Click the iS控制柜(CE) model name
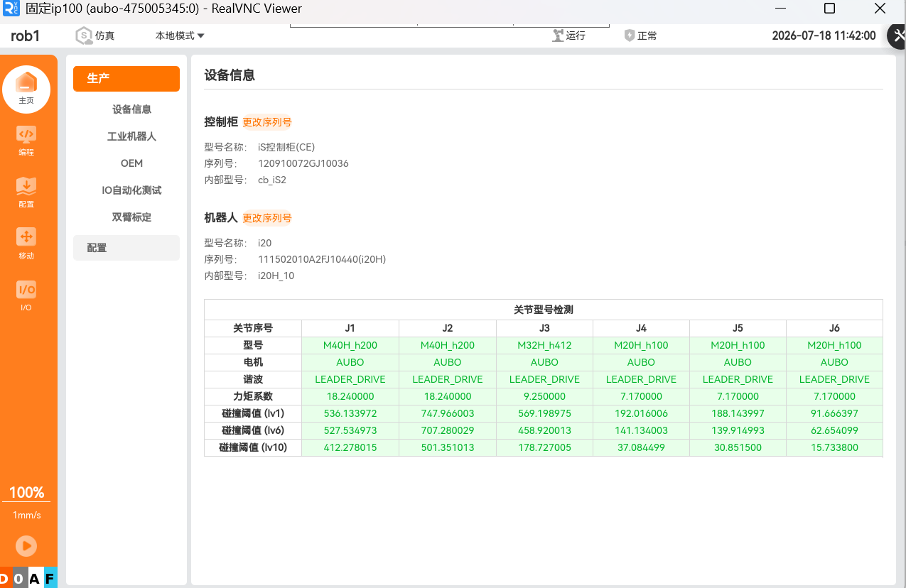 tap(286, 147)
